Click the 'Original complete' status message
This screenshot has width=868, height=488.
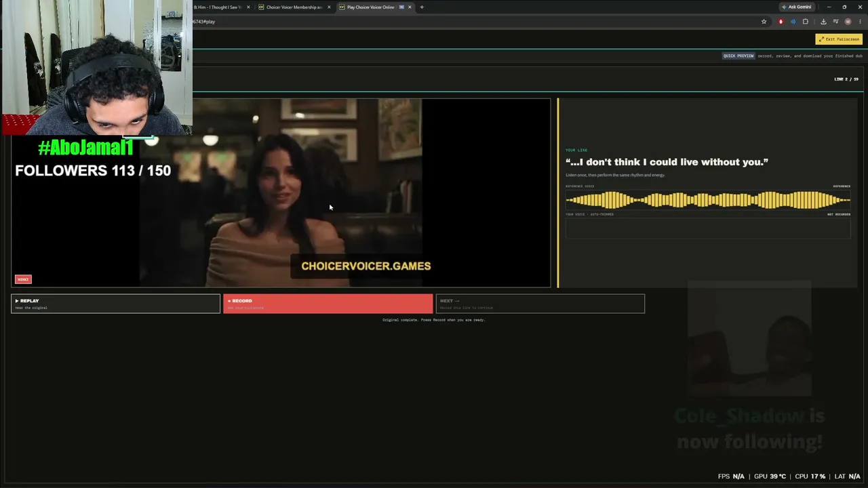(434, 320)
